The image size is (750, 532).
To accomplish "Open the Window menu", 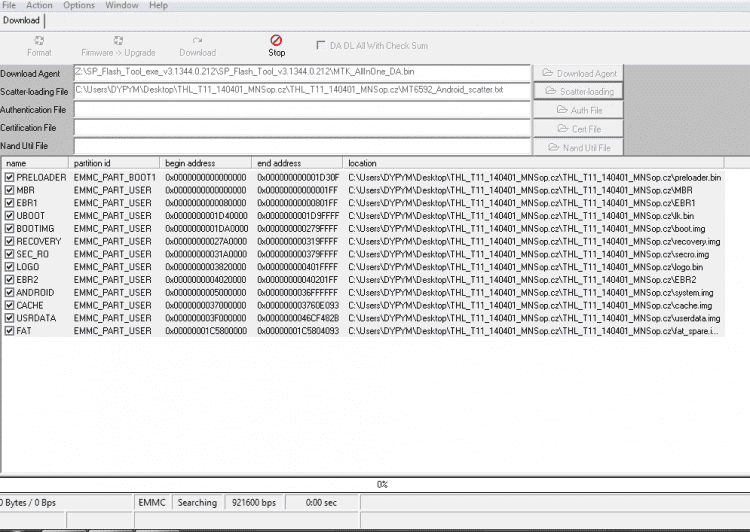I will 121,5.
